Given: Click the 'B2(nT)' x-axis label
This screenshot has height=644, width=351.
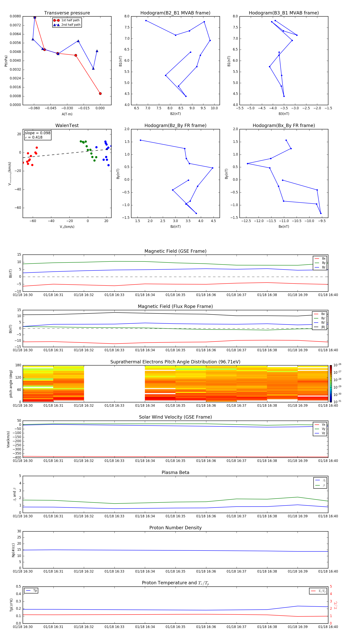Looking at the screenshot, I should click(x=175, y=114).
